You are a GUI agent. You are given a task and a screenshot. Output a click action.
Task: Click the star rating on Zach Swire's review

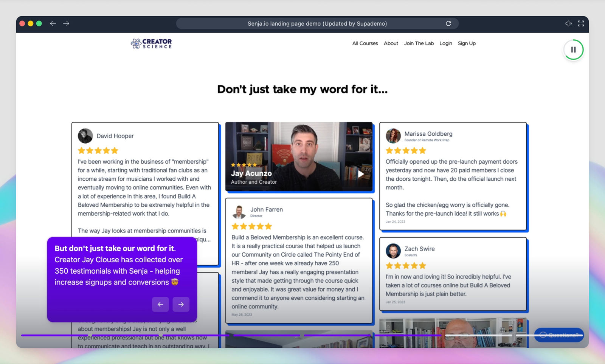click(x=406, y=266)
